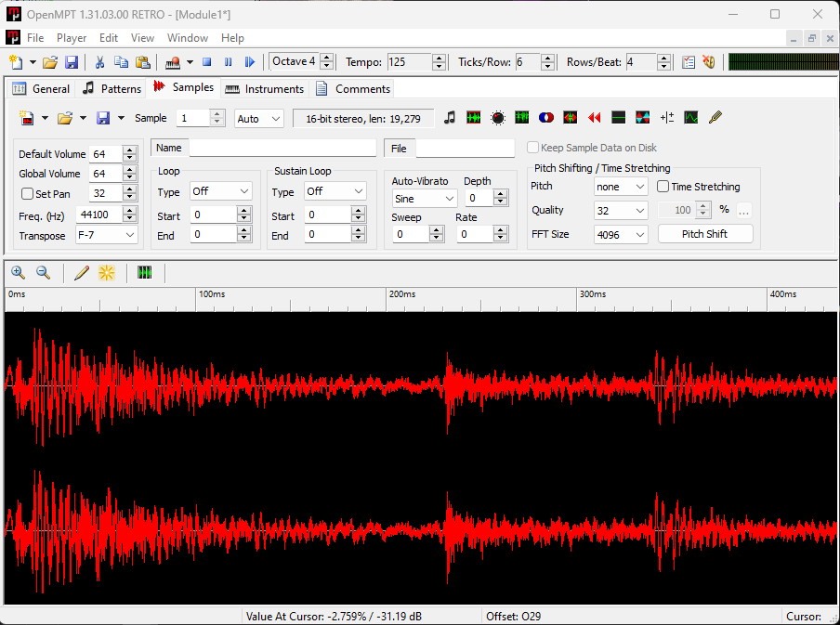Viewport: 840px width, 625px height.
Task: Open the FFT Size 4096 dropdown
Action: (621, 235)
